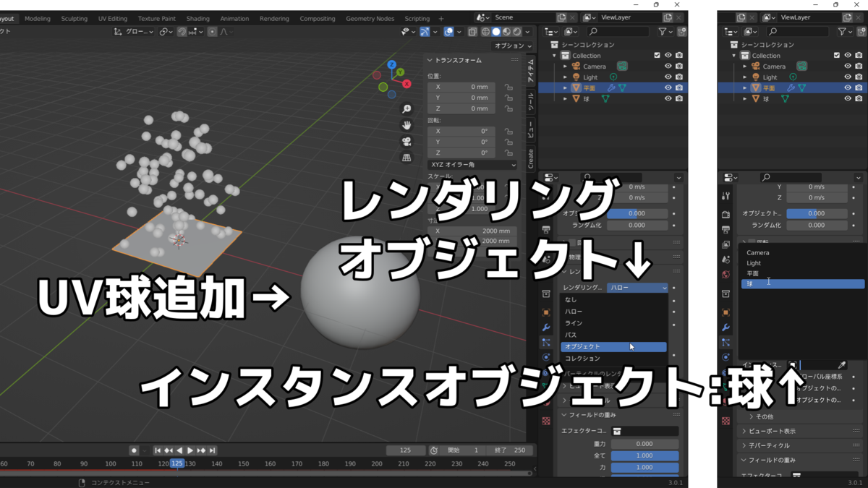Toggle auto keying record button in timeline
868x488 pixels.
point(134,450)
